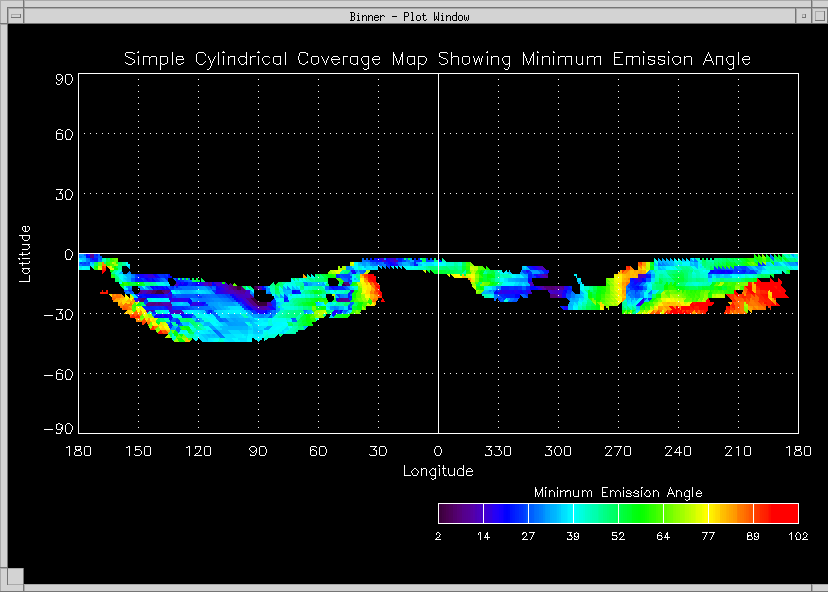The width and height of the screenshot is (828, 592).
Task: Click the 'Binner - Plot Window' title bar
Action: click(410, 16)
